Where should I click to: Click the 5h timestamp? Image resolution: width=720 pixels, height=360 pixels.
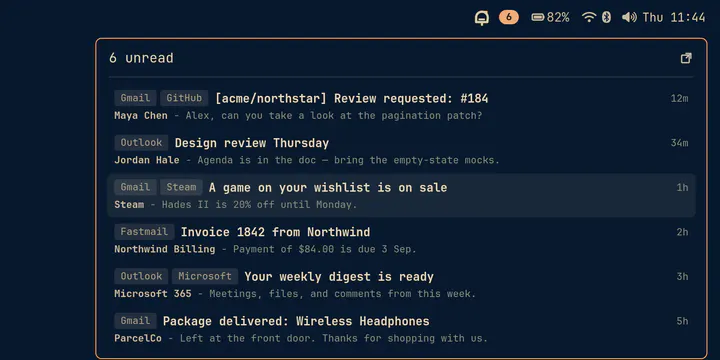[682, 321]
